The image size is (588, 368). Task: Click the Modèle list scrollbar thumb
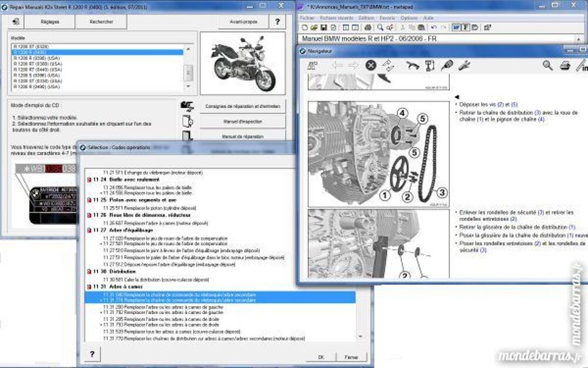click(x=188, y=72)
